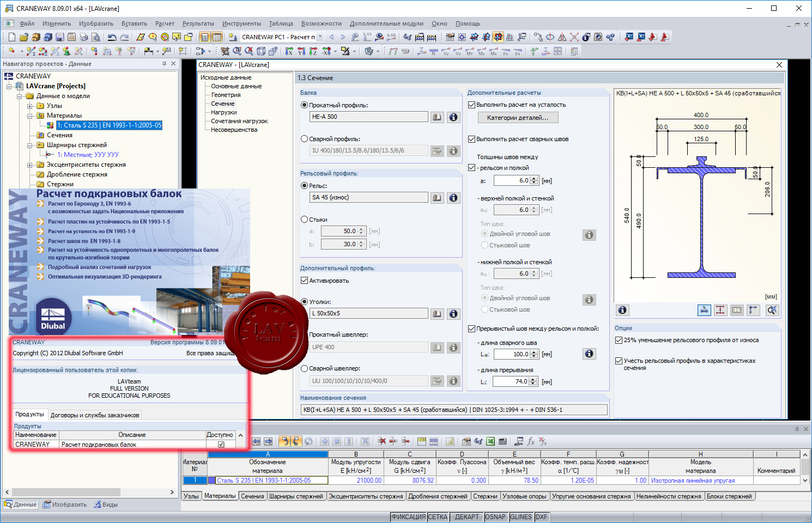The image size is (812, 523).
Task: Toggle Выполнить расчет сварных швов checkbox
Action: click(472, 139)
